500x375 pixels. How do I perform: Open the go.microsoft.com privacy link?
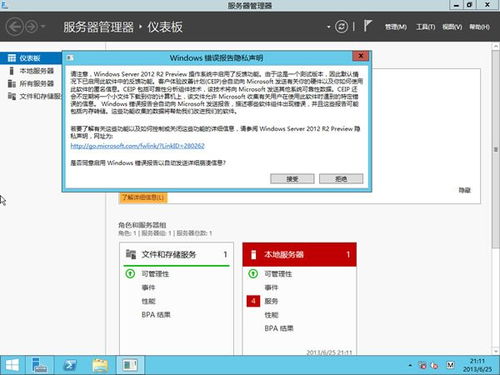coord(137,146)
